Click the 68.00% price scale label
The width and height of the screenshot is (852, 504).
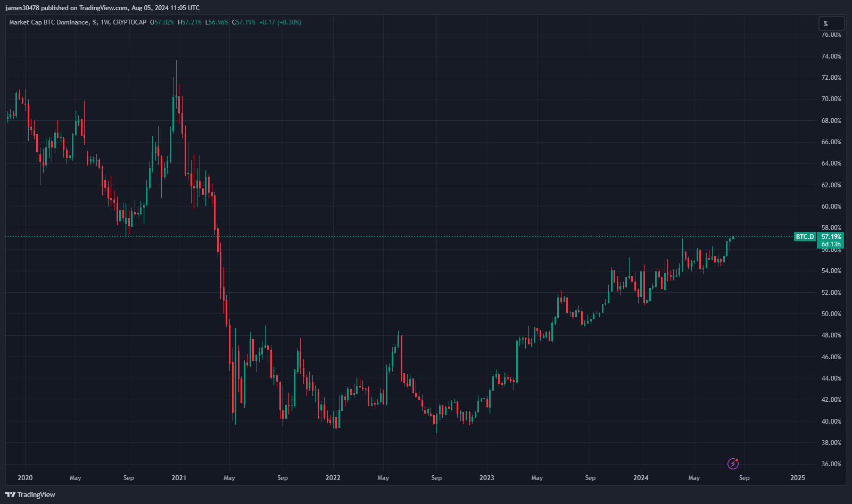[831, 121]
